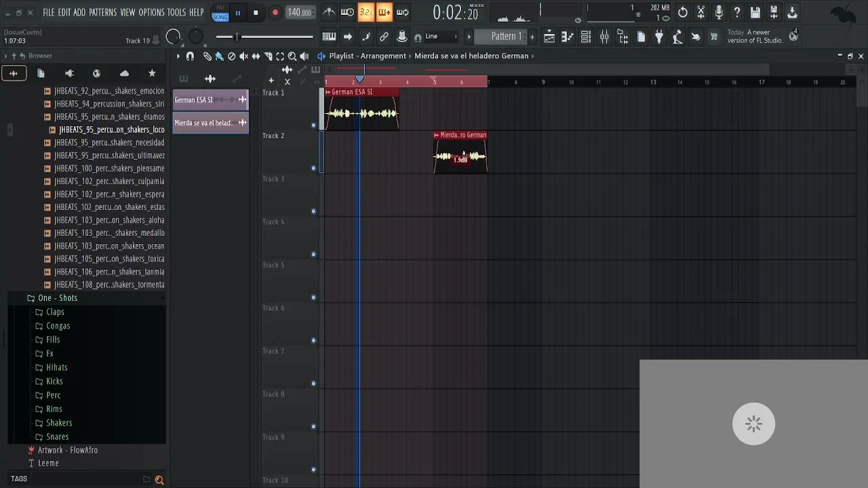This screenshot has width=868, height=488.
Task: Select the Delete tool icon
Action: pyautogui.click(x=232, y=56)
